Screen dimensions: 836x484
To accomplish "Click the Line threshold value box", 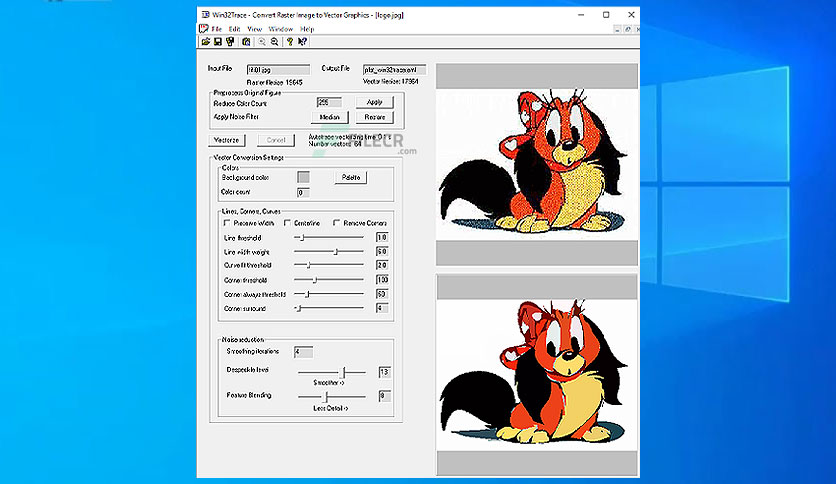I will (382, 238).
